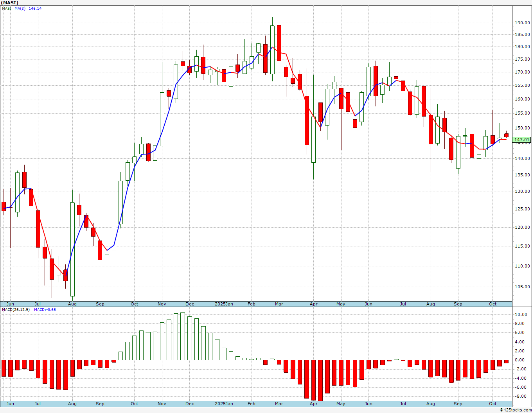Click the current price tag 147.01
Screen dimensions: 532x413
pyautogui.click(x=522, y=140)
